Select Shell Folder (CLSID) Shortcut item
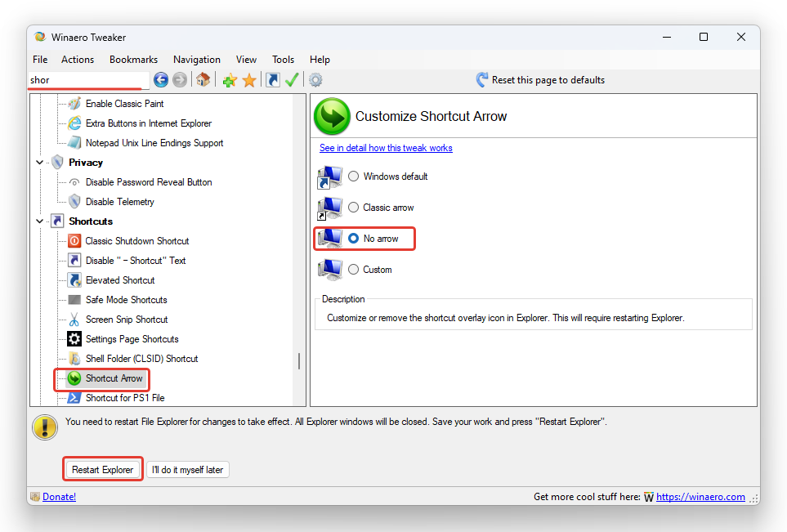The width and height of the screenshot is (787, 532). pos(141,359)
